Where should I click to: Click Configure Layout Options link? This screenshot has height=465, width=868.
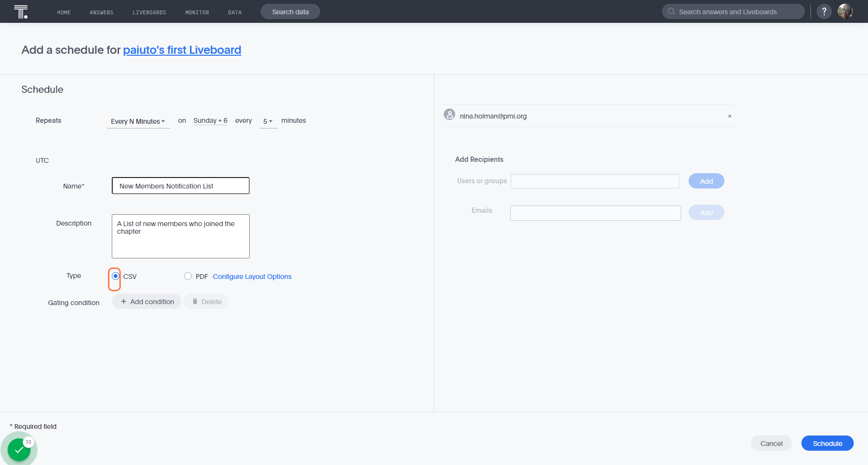pyautogui.click(x=252, y=277)
